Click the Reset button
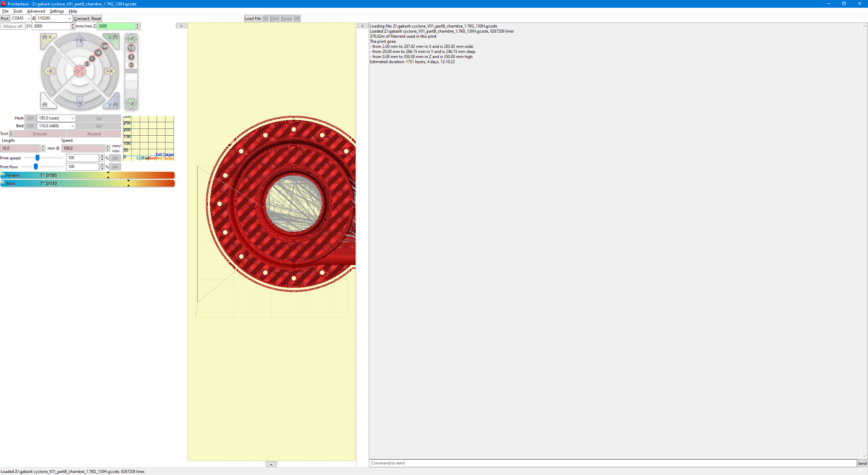Screen dimensions: 868x475 click(x=96, y=19)
